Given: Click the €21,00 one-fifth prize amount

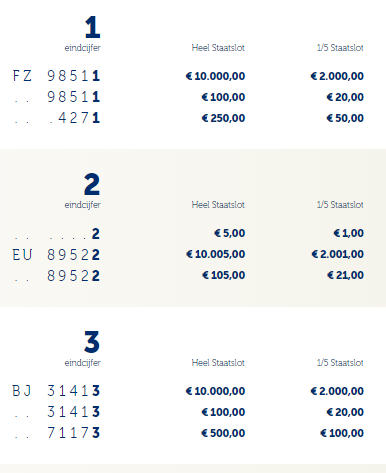Looking at the screenshot, I should [x=345, y=275].
